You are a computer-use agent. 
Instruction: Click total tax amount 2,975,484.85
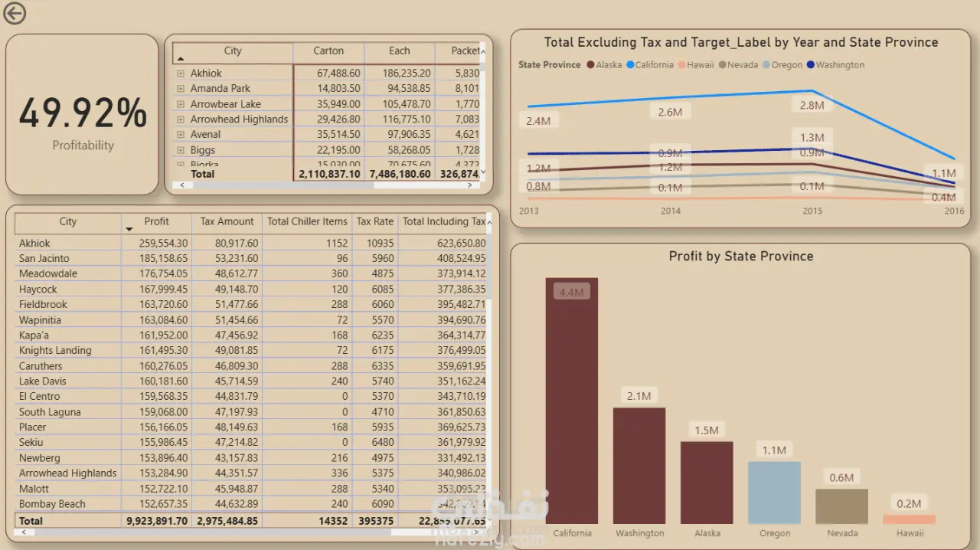click(227, 521)
